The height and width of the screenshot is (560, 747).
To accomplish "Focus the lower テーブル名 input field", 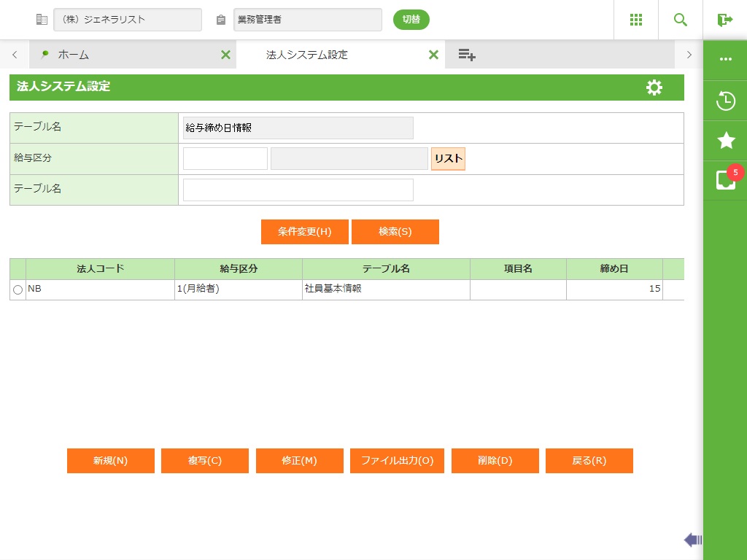I will point(298,190).
